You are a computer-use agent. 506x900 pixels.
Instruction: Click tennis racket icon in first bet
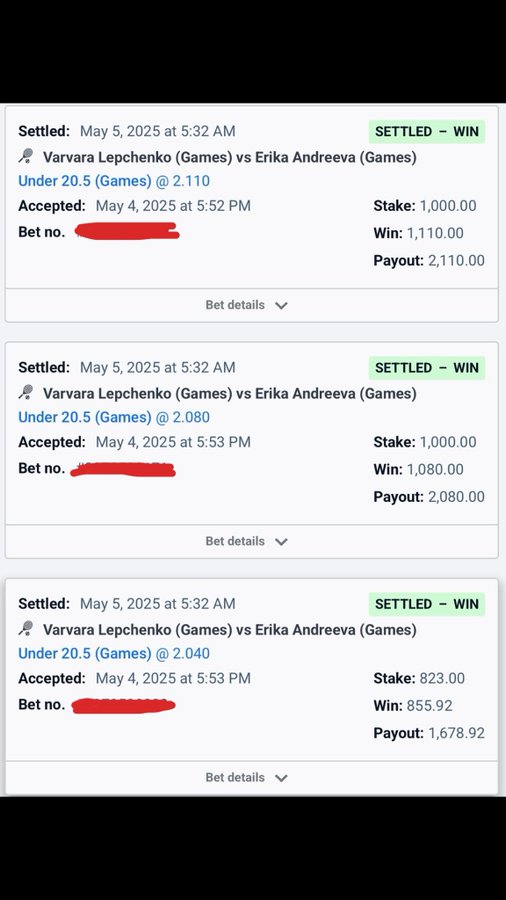[26, 156]
